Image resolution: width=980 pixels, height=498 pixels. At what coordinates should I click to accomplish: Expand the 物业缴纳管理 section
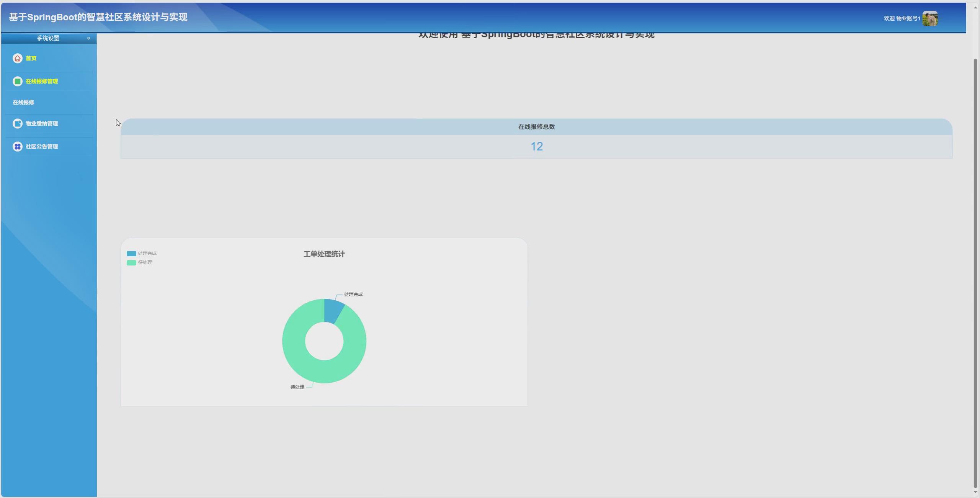coord(42,123)
